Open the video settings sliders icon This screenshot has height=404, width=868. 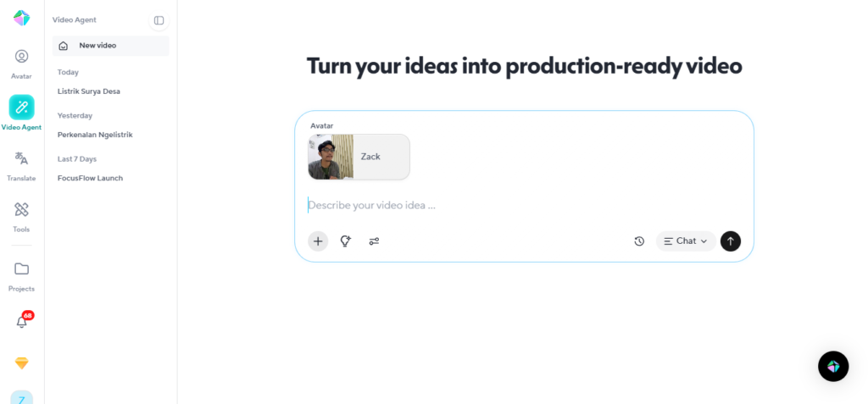coord(374,241)
